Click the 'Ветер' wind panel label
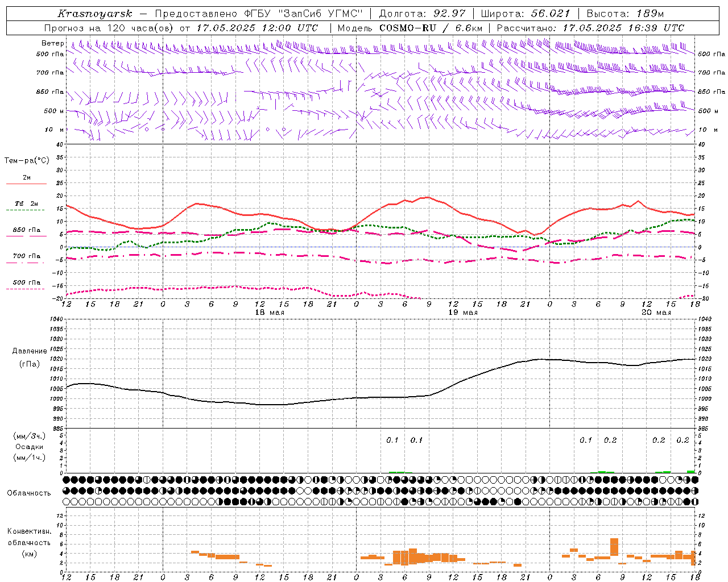The image size is (728, 582). coord(52,43)
